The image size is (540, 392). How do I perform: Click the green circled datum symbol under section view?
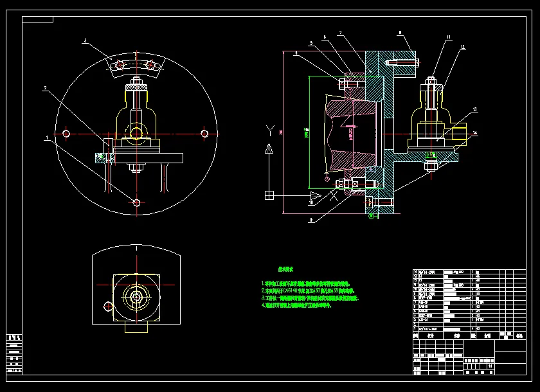coord(372,216)
